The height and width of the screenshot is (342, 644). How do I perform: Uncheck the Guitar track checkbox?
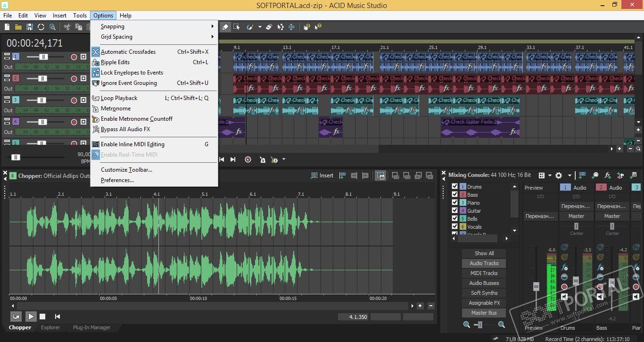(x=454, y=211)
